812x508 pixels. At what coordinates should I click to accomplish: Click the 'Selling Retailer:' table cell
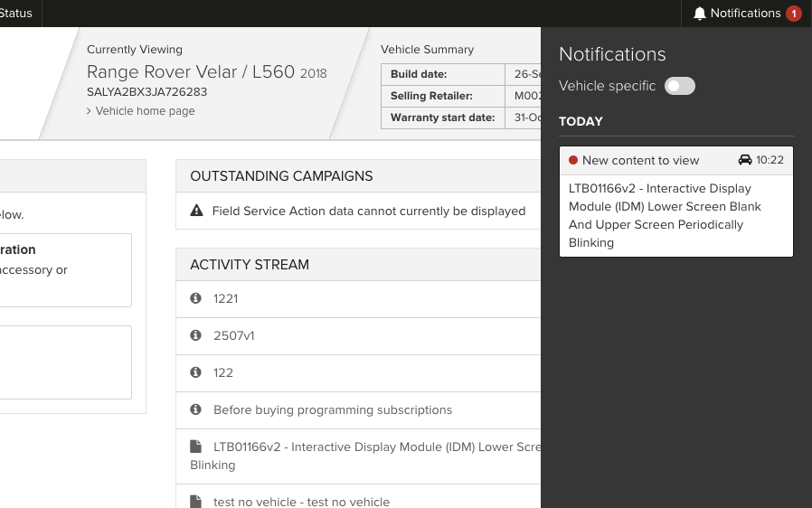click(x=443, y=96)
